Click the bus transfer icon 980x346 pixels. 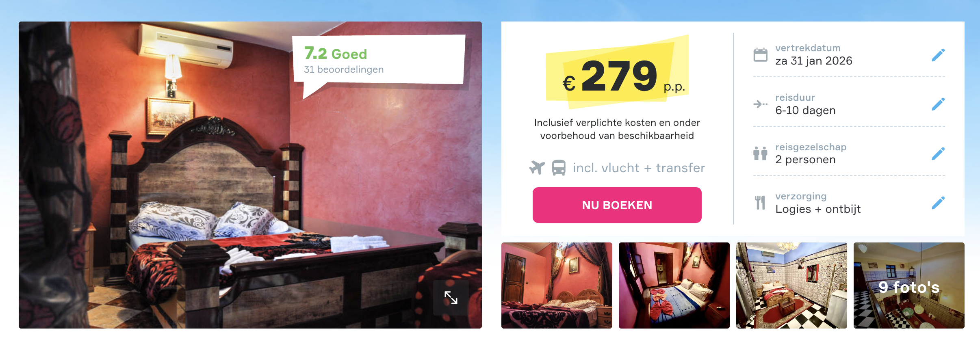(559, 168)
